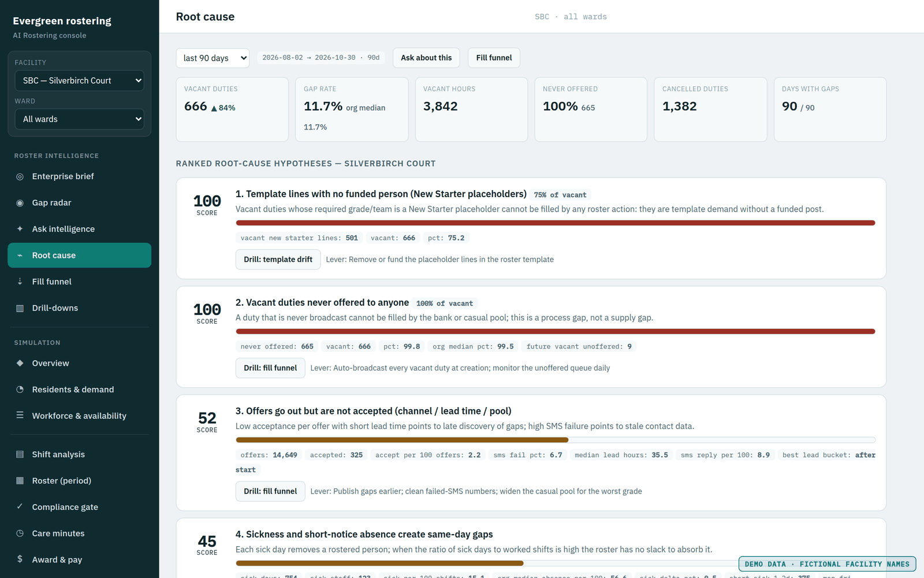924x578 pixels.
Task: Click the Ask intelligence sparkle icon
Action: point(20,229)
